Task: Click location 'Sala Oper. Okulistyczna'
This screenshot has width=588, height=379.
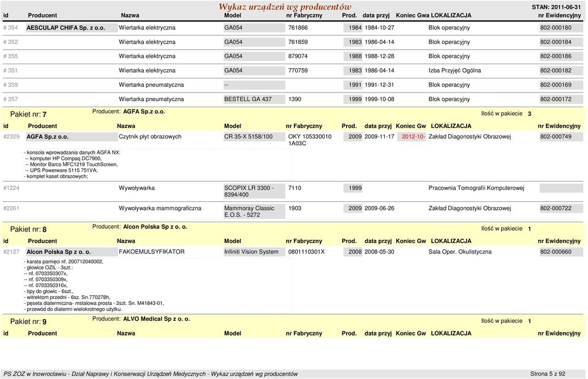Action: (460, 252)
